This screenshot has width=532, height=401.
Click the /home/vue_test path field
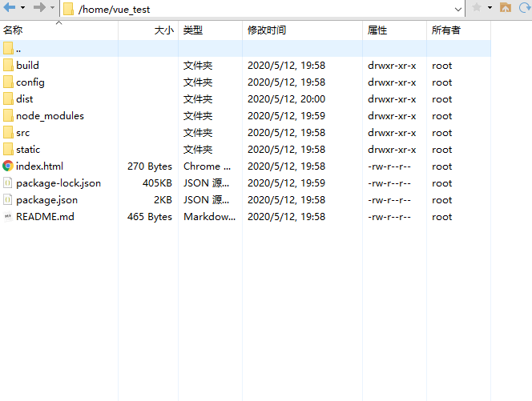point(261,9)
